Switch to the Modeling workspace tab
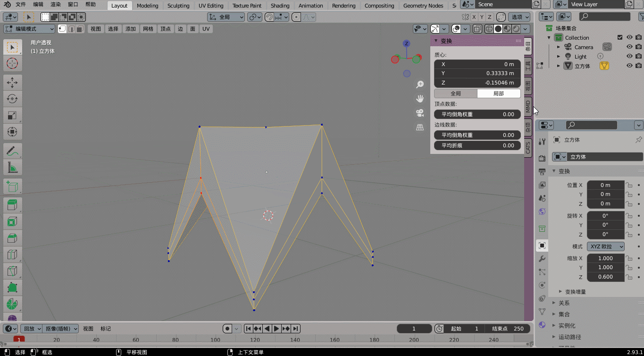644x356 pixels. click(x=147, y=6)
